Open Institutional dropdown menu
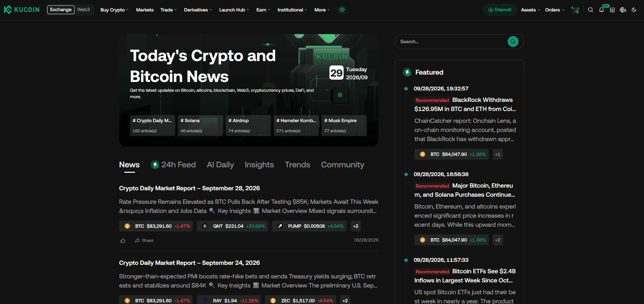644x304 pixels. (x=292, y=10)
